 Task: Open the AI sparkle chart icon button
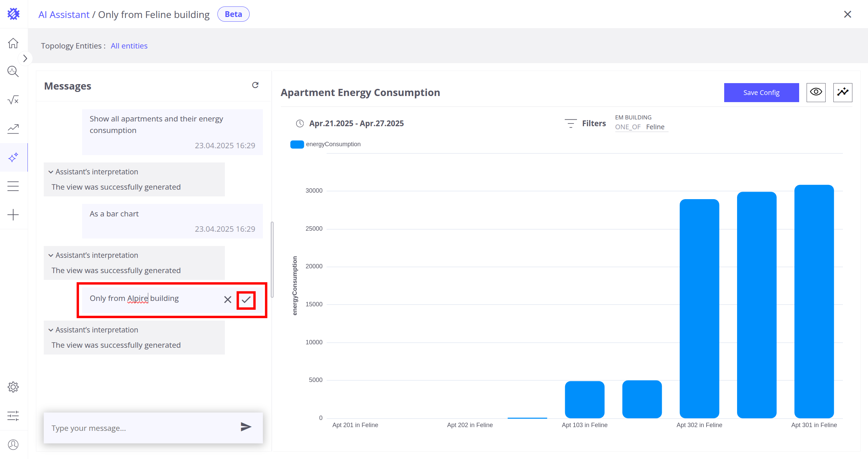[843, 92]
